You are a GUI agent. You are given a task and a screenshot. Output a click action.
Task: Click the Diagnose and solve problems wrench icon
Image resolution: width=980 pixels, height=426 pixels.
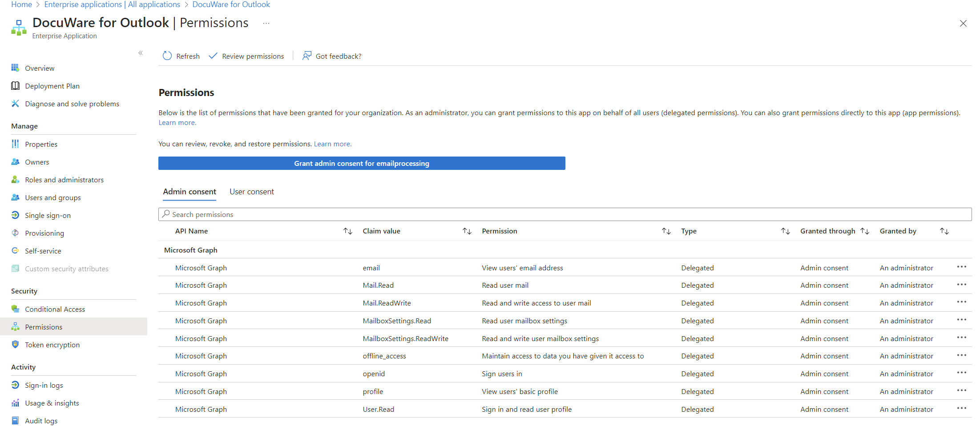pos(15,103)
